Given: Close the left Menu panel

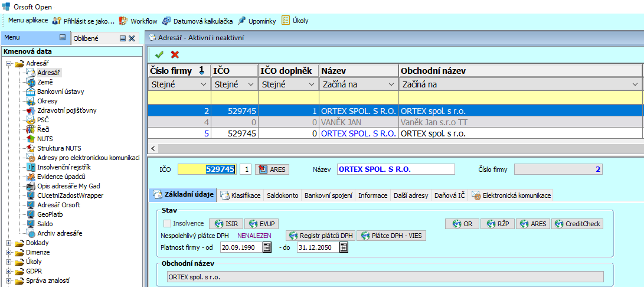Looking at the screenshot, I should [132, 38].
